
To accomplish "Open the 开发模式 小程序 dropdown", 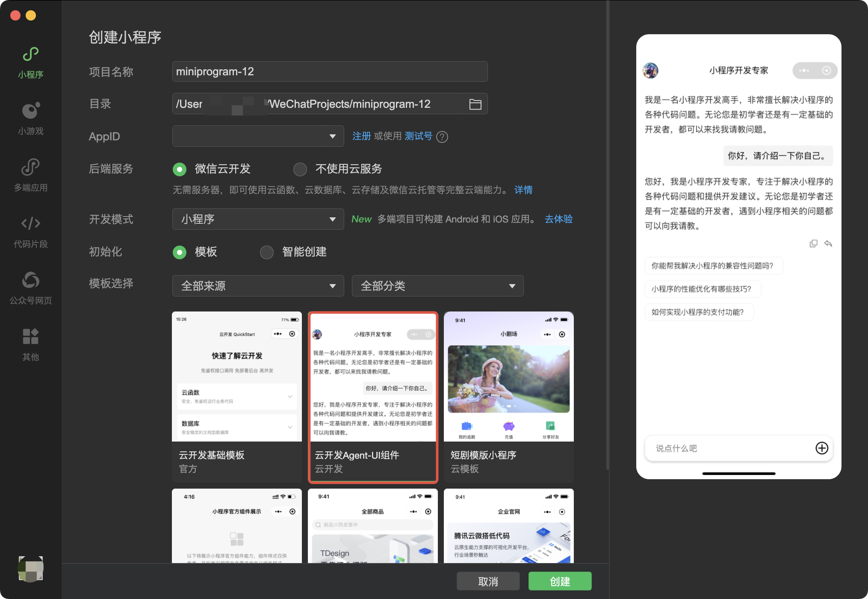I will [x=258, y=219].
